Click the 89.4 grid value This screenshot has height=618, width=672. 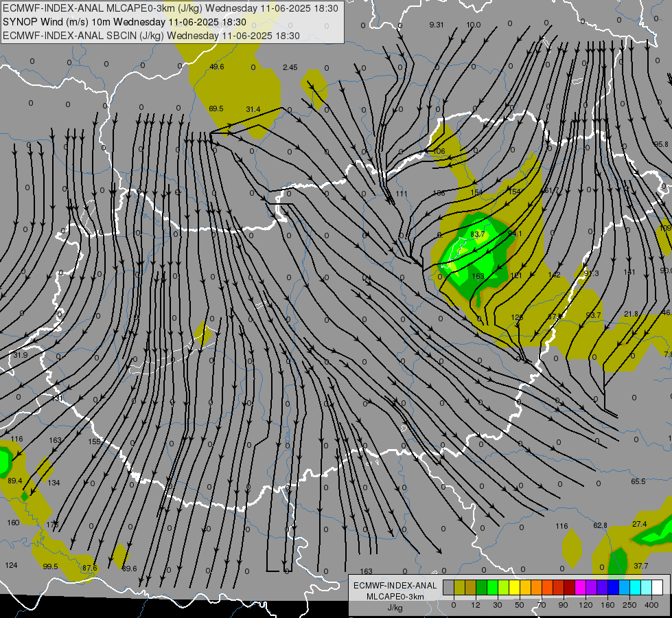coord(15,481)
